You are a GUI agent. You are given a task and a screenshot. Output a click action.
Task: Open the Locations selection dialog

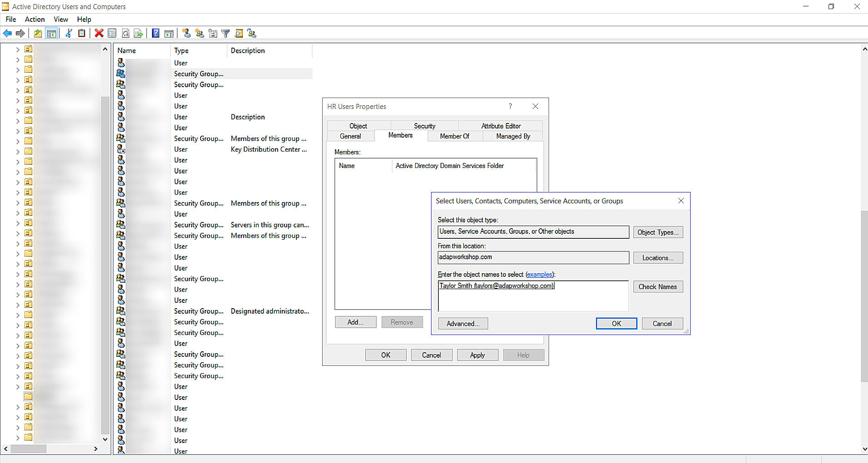(658, 257)
